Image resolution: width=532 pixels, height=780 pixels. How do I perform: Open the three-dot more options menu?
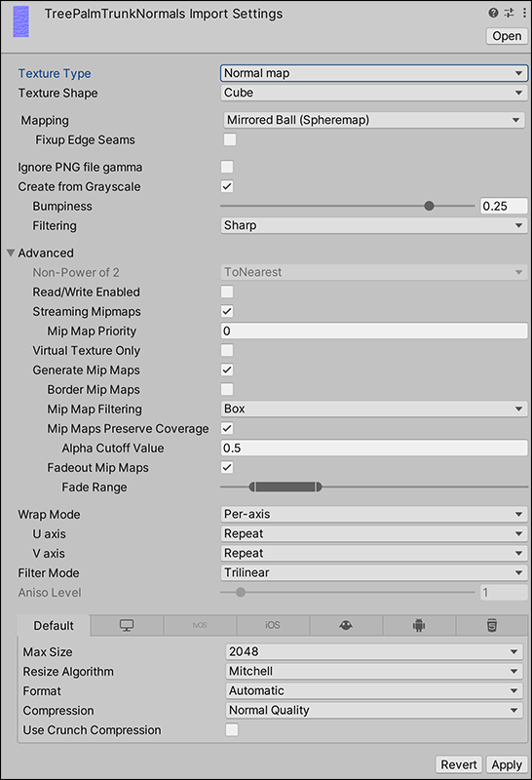(524, 13)
